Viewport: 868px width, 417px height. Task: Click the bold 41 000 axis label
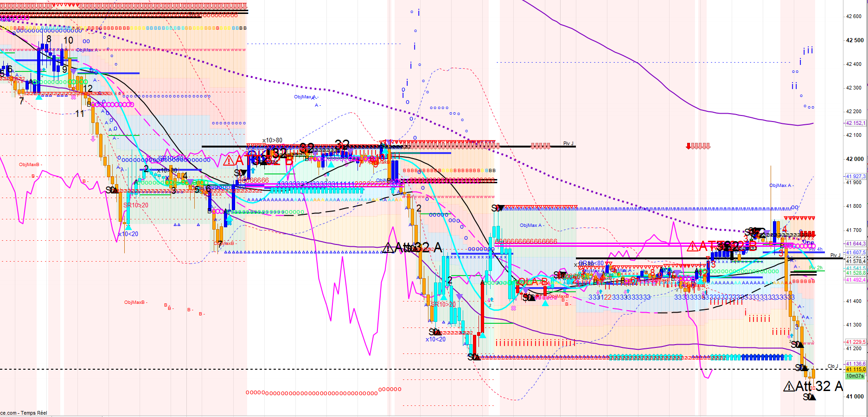point(855,396)
